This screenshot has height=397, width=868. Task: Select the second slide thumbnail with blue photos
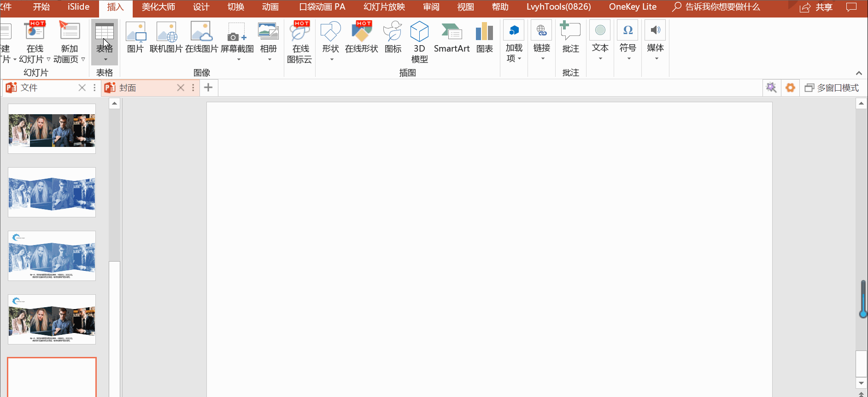click(52, 193)
